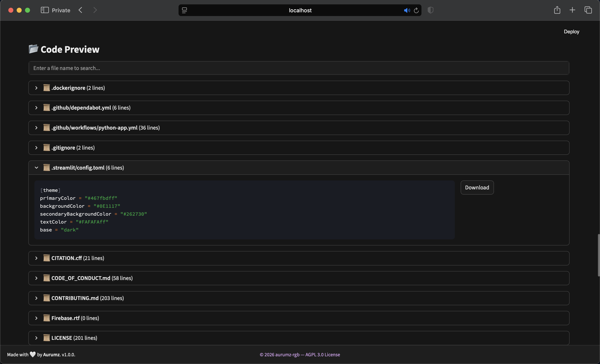
Task: Click the backgroundColor value "#0E1117"
Action: pyautogui.click(x=107, y=206)
